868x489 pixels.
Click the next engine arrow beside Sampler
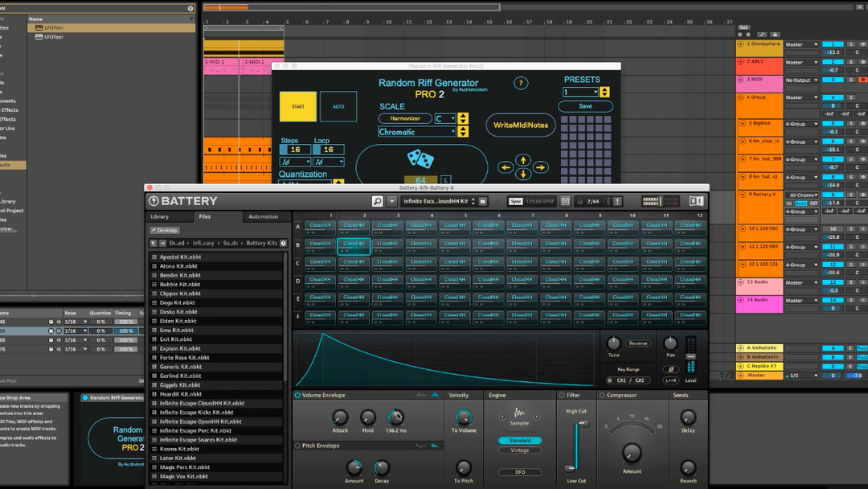tap(537, 416)
